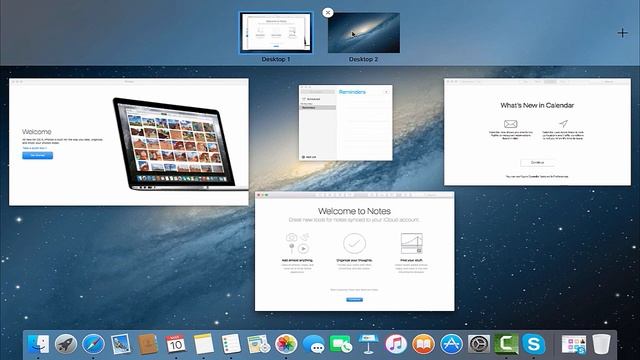Click the link under Welcome in Photos
The image size is (640, 360).
coord(35,148)
